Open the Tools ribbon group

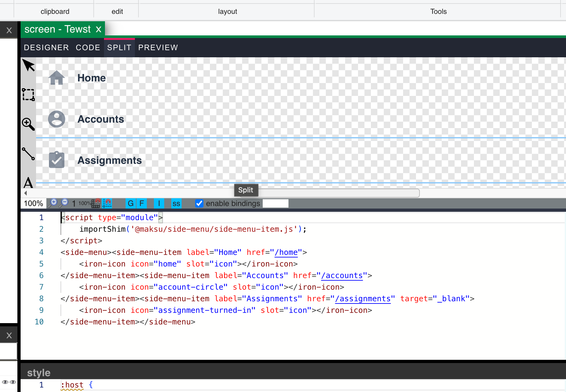[x=438, y=12]
